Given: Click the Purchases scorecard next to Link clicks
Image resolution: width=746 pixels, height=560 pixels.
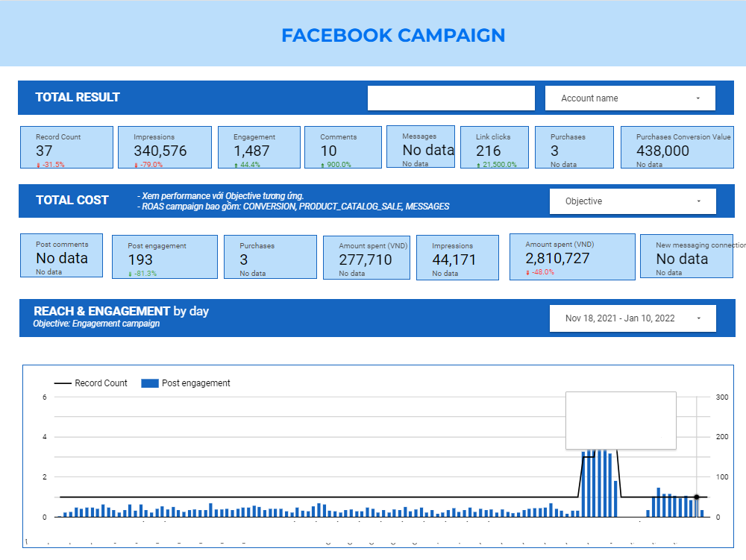Looking at the screenshot, I should click(x=574, y=148).
